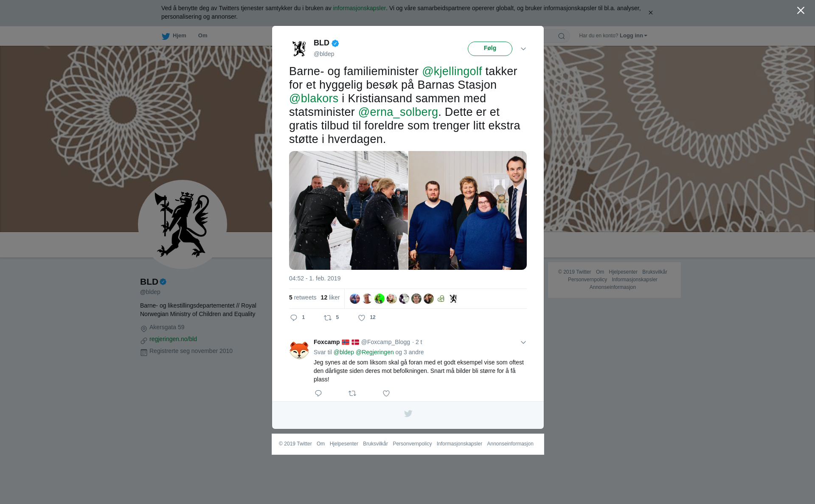Screen dimensions: 815x504
Task: Open the snowy handshake photo
Action: point(348,210)
